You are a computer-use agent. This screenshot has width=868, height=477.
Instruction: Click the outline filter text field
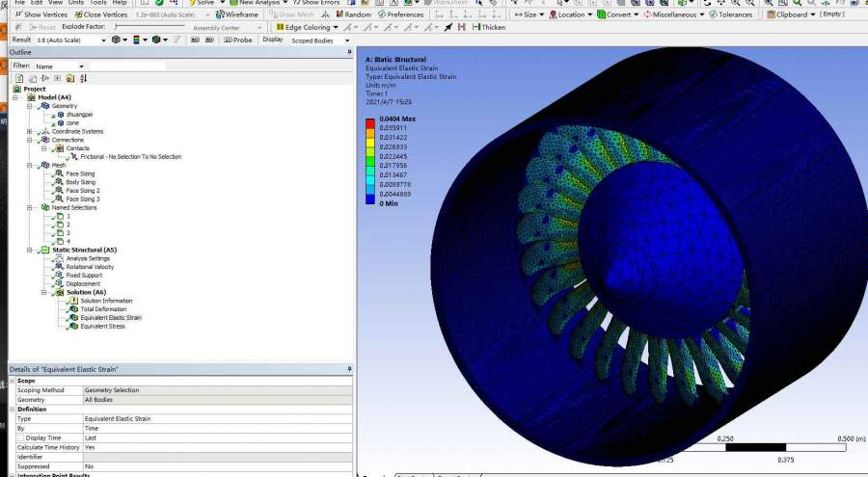point(125,66)
